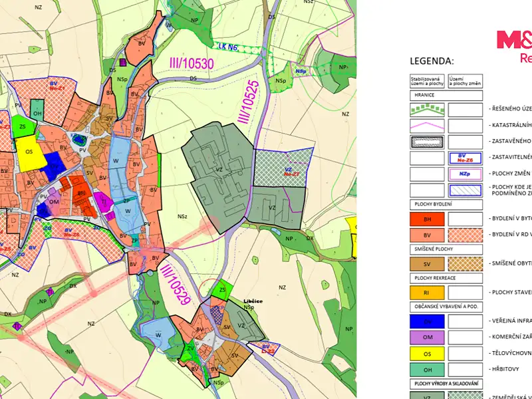
Task: Click the road label 'III/10525' on map
Action: click(x=249, y=102)
